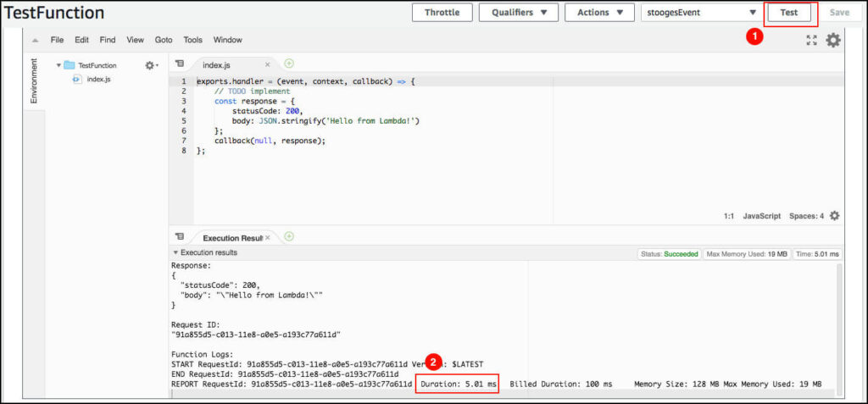This screenshot has width=868, height=404.
Task: Collapse the menu bar with up arrow
Action: [35, 41]
